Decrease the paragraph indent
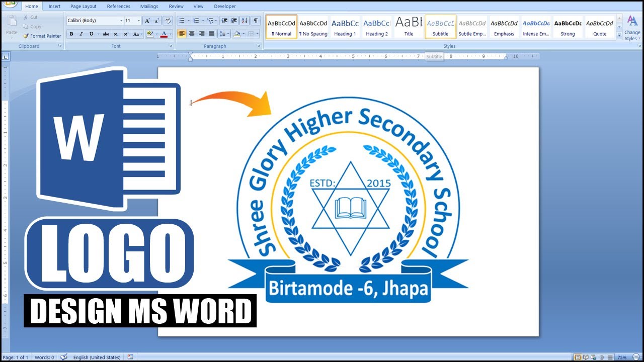The width and height of the screenshot is (644, 362). click(224, 21)
